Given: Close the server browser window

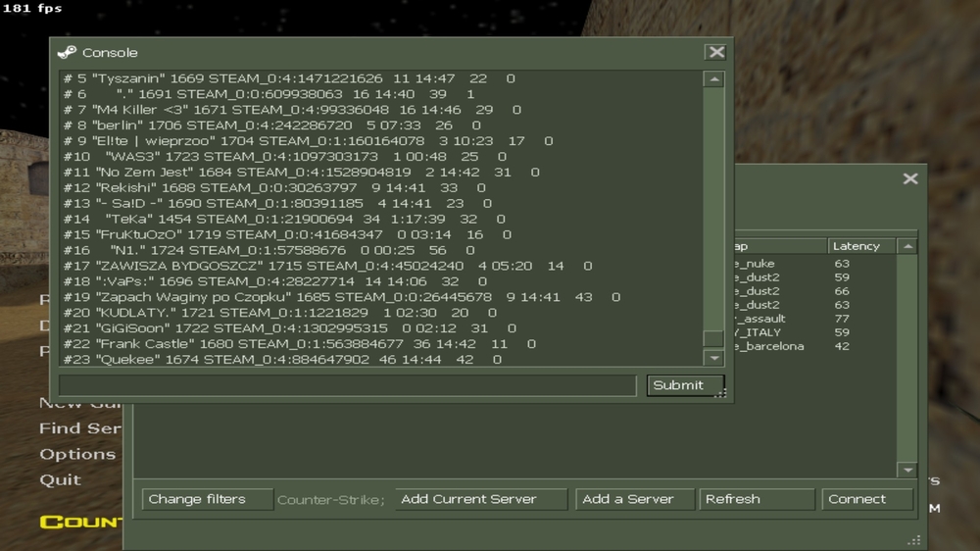Looking at the screenshot, I should pyautogui.click(x=910, y=178).
